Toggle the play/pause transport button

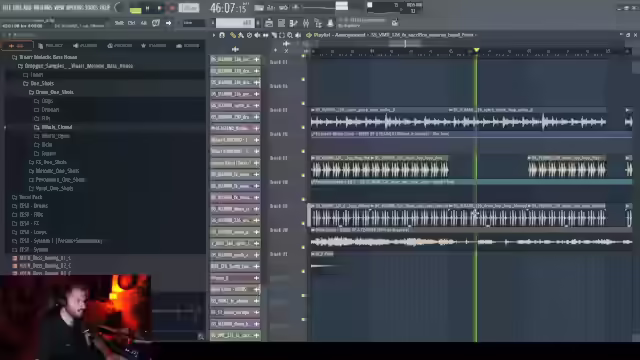coord(147,8)
